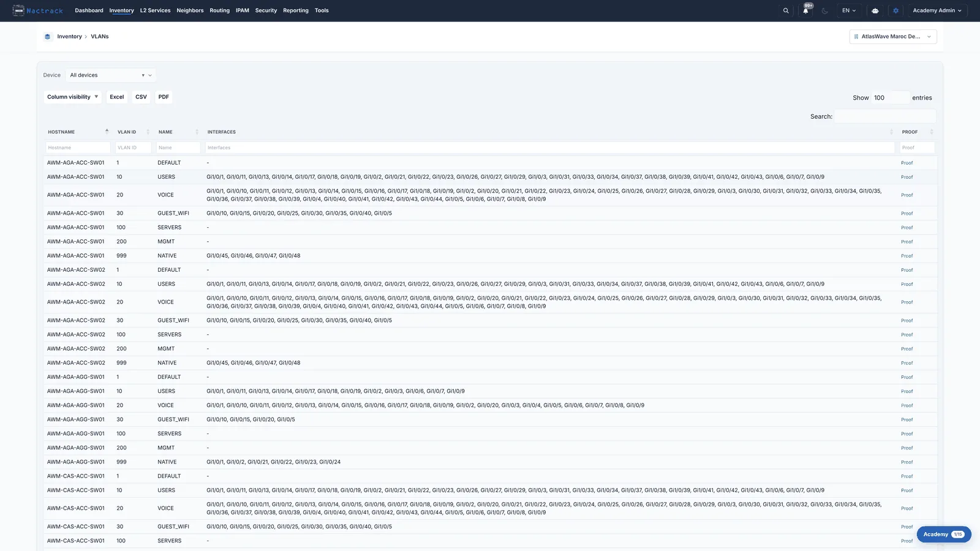Screen dimensions: 980x551
Task: Focus Interfaces column filter field
Action: tap(549, 148)
